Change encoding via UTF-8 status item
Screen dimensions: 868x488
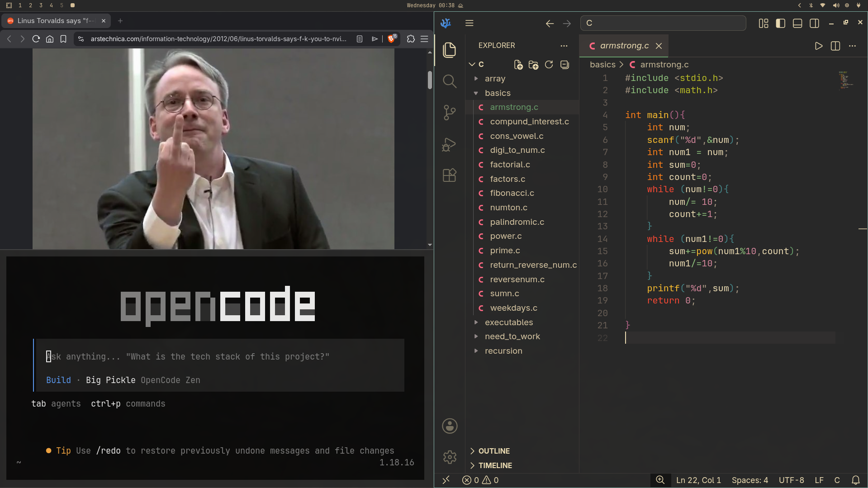tap(791, 480)
